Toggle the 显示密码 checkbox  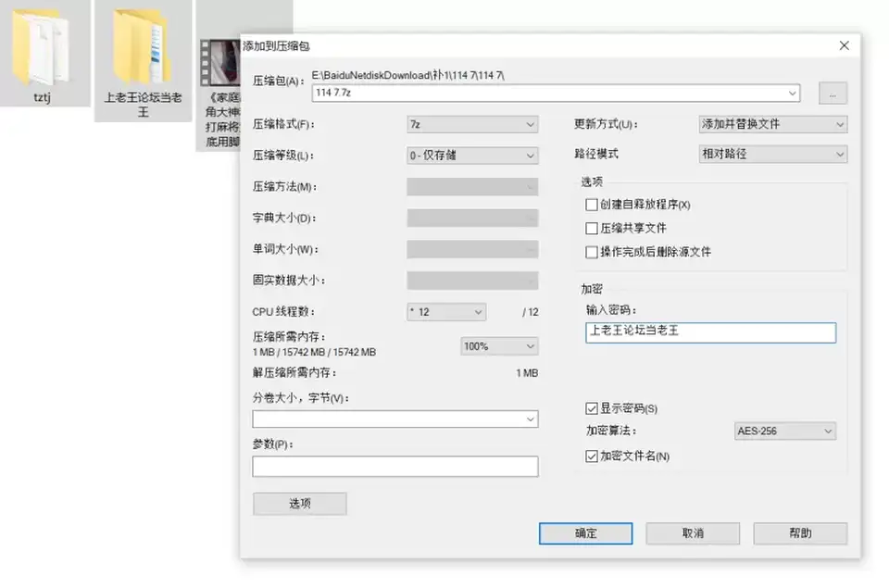pos(592,408)
